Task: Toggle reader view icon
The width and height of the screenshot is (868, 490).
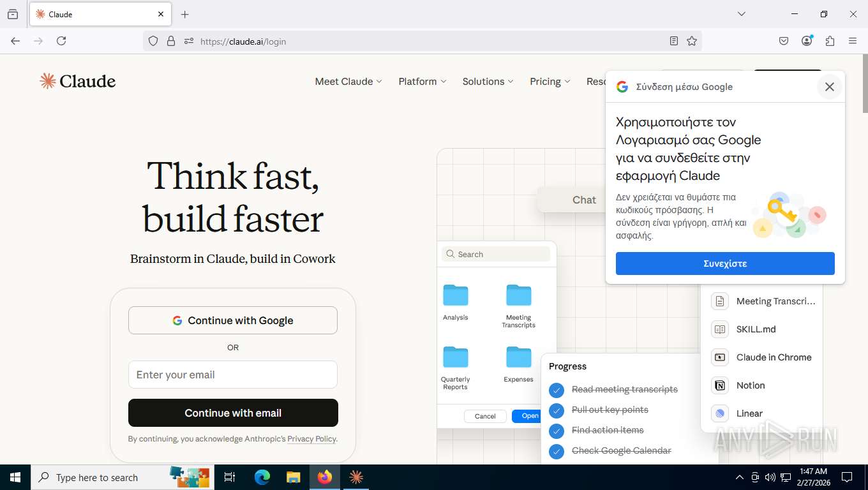Action: click(674, 41)
